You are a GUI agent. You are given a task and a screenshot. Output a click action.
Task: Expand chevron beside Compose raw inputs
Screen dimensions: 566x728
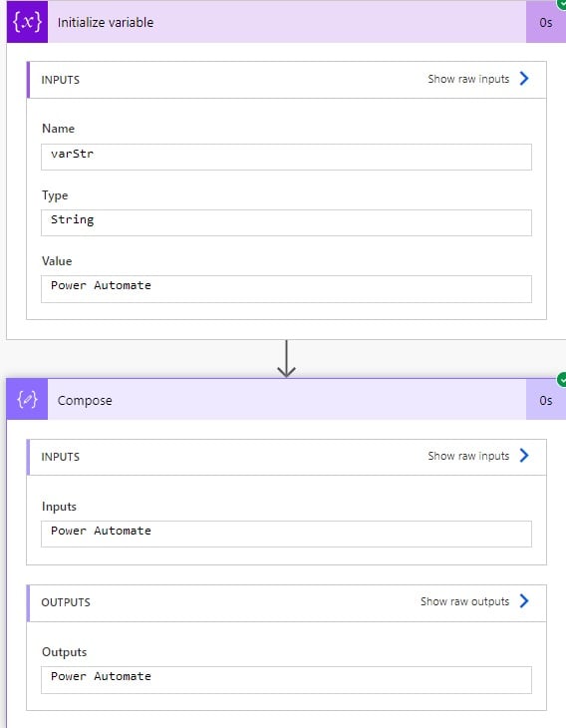[524, 456]
